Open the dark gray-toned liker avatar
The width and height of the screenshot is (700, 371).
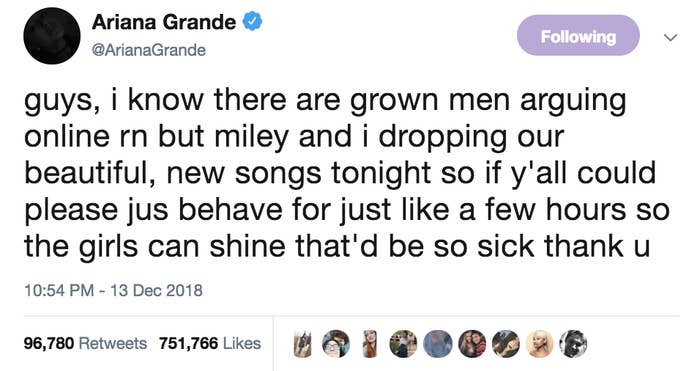point(506,344)
